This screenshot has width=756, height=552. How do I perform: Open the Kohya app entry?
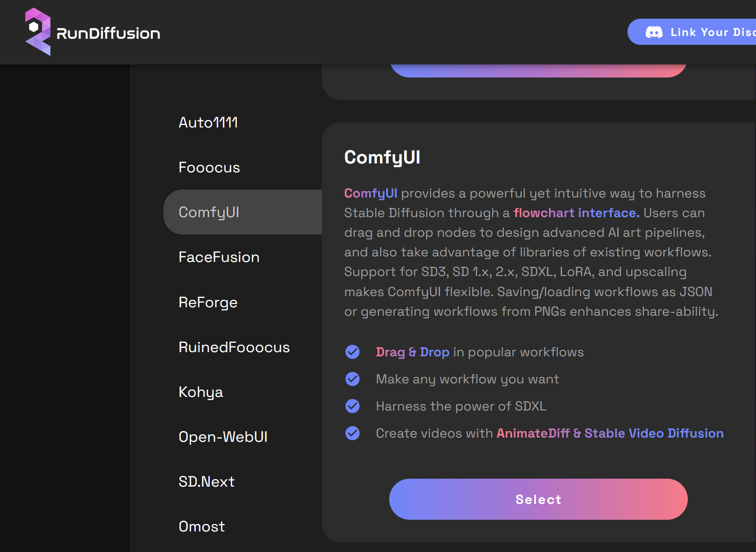click(200, 392)
